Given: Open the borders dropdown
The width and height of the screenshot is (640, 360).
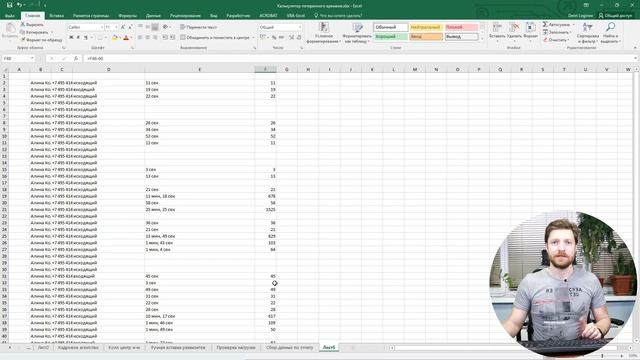Looking at the screenshot, I should pyautogui.click(x=105, y=38).
